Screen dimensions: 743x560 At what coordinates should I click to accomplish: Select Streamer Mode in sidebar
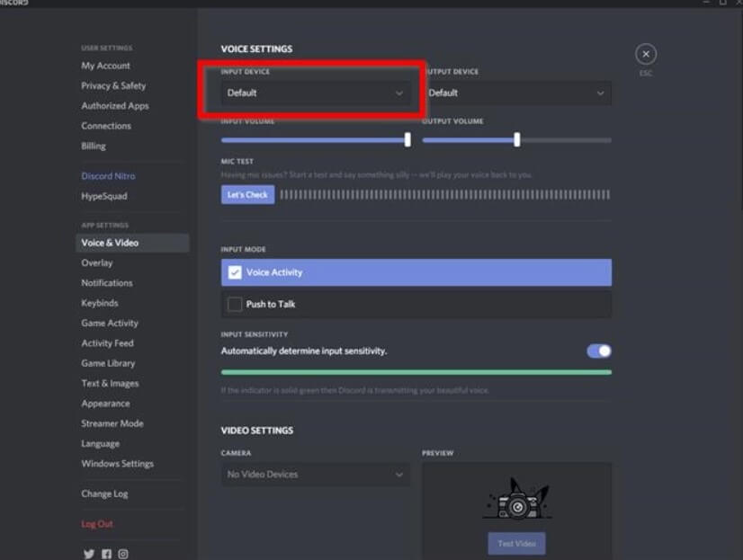point(112,423)
